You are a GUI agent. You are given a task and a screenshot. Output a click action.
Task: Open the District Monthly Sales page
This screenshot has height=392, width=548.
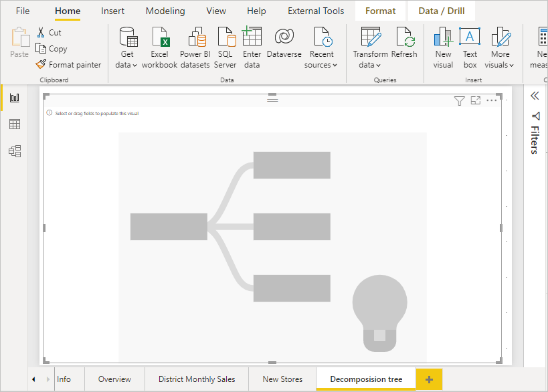coord(197,379)
